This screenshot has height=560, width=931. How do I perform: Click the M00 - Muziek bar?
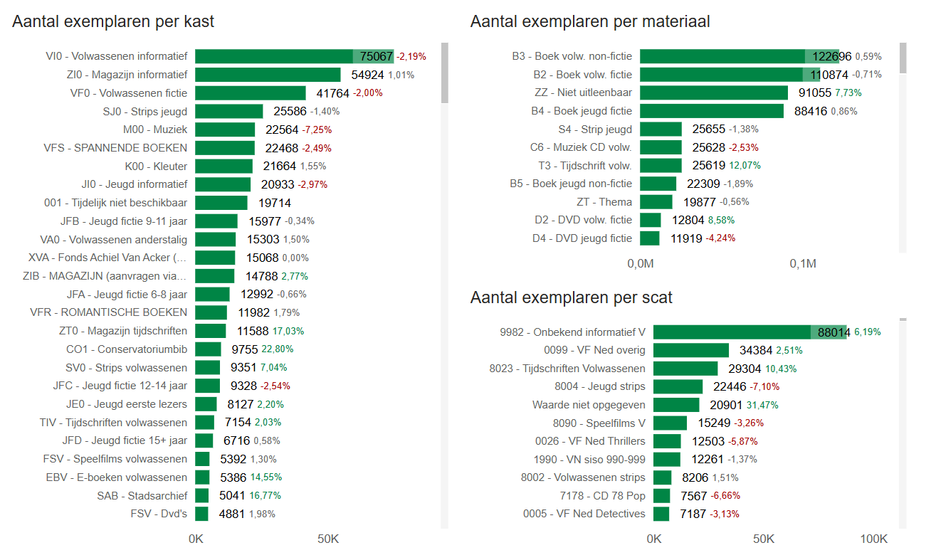tap(225, 130)
